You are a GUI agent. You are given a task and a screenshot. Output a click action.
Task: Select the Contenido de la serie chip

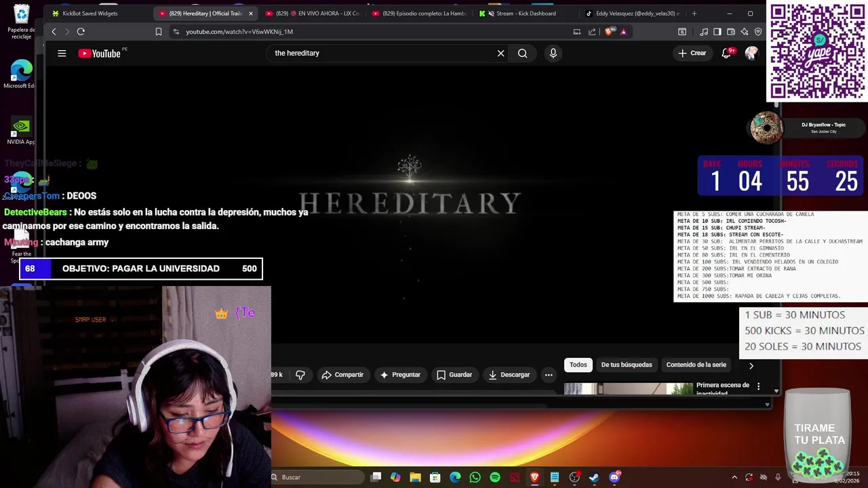[696, 365]
